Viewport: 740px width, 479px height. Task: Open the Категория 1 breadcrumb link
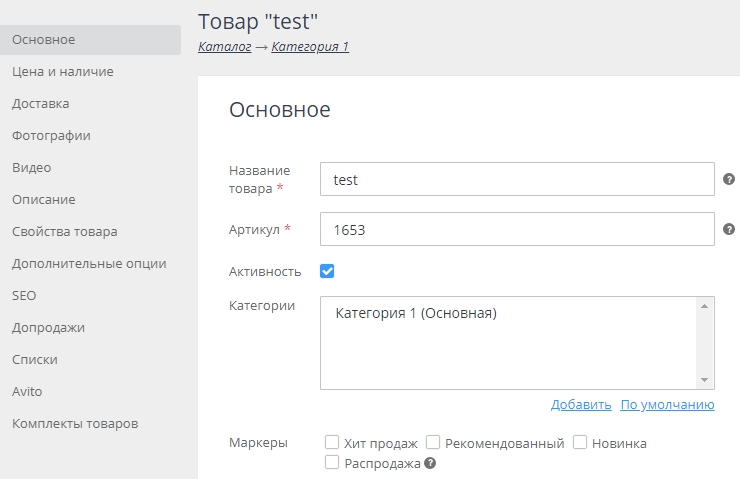pyautogui.click(x=310, y=47)
